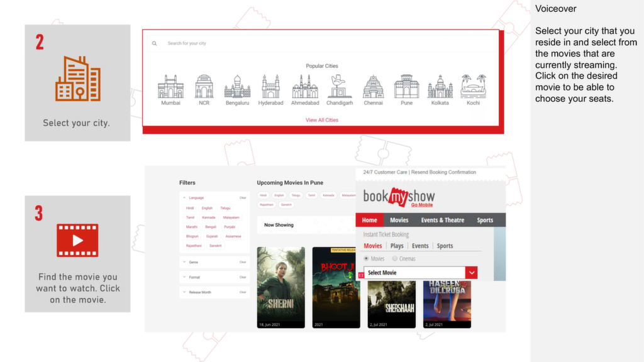Viewport: 644px width, 362px height.
Task: Open the Select Movie dropdown
Action: pos(471,273)
